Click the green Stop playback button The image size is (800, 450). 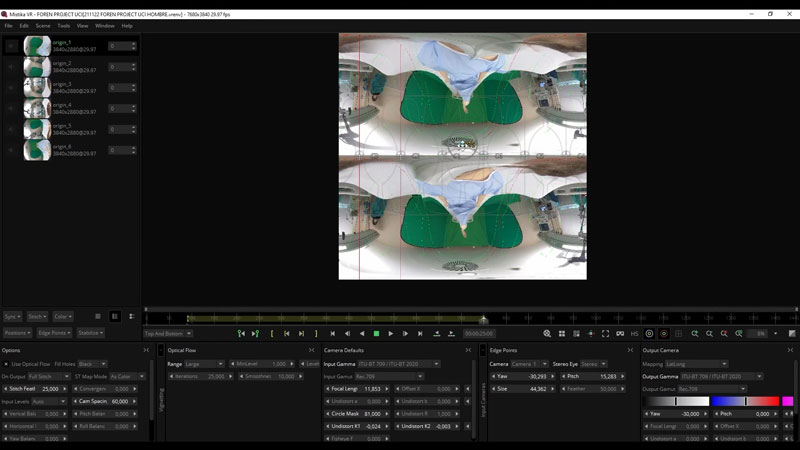click(x=376, y=333)
